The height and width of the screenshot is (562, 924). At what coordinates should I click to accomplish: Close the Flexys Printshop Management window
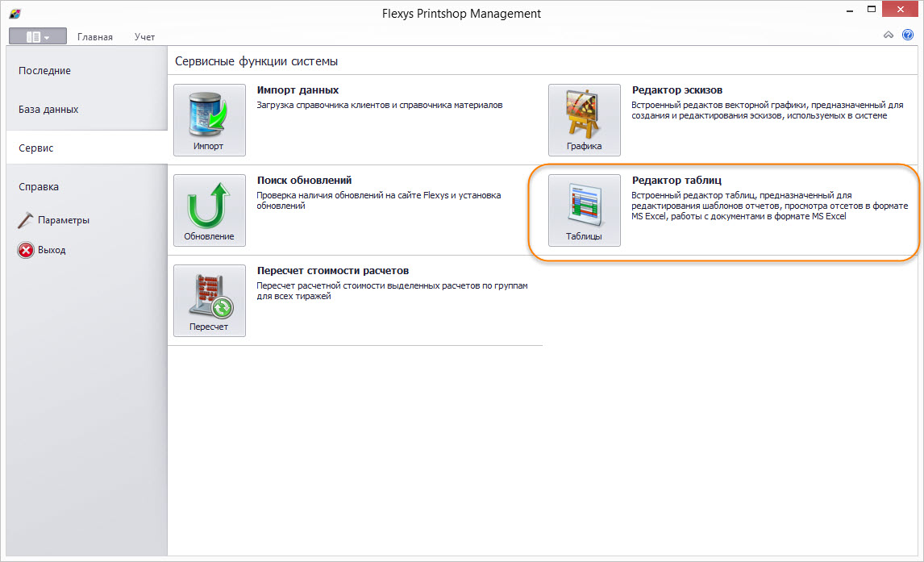point(900,10)
